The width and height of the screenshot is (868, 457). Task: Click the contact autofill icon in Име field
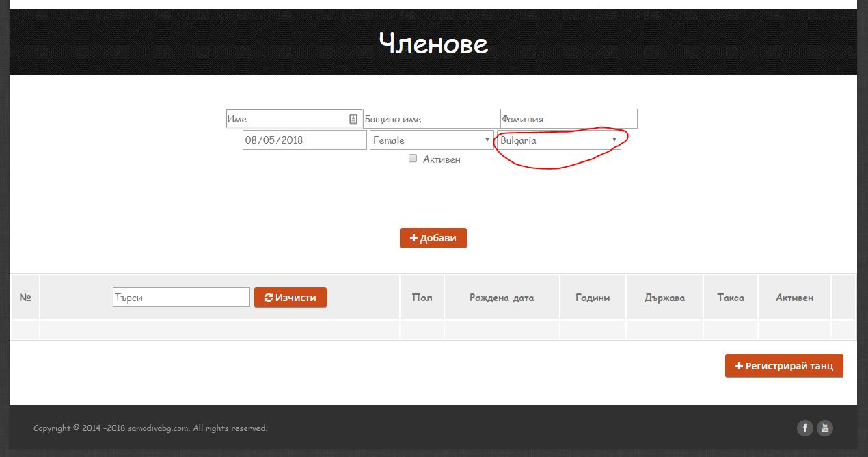click(x=353, y=119)
